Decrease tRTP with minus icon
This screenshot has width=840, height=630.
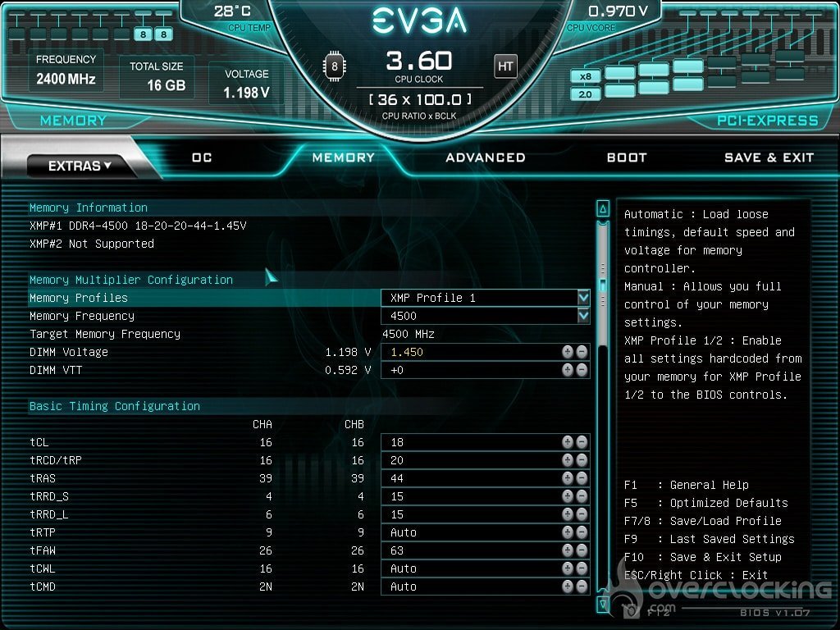582,532
